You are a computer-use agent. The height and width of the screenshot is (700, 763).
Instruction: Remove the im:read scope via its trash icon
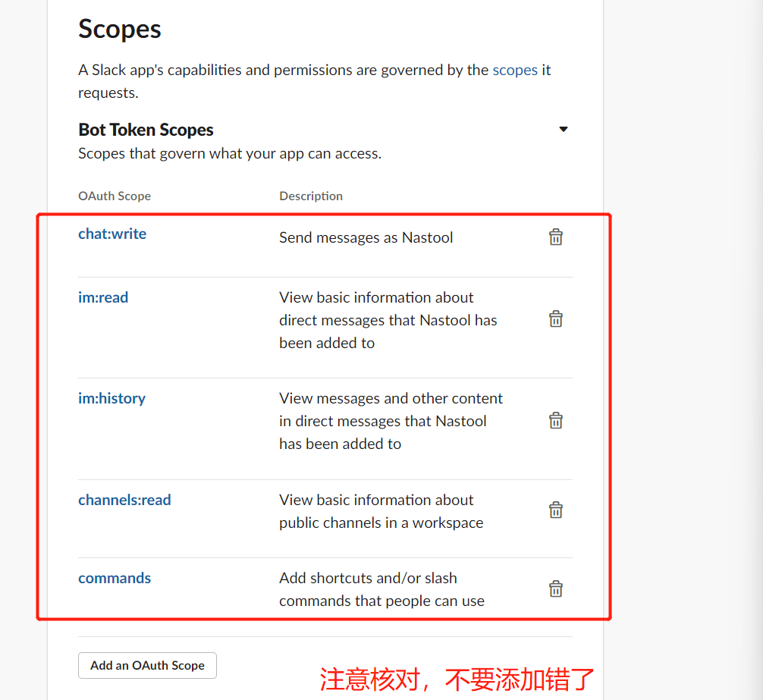556,319
